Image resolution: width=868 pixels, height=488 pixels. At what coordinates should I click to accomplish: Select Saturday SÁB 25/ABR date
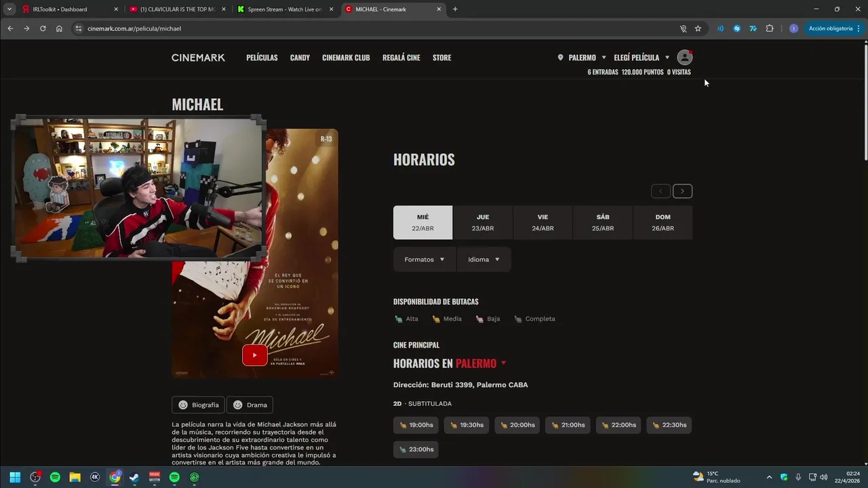[603, 222]
